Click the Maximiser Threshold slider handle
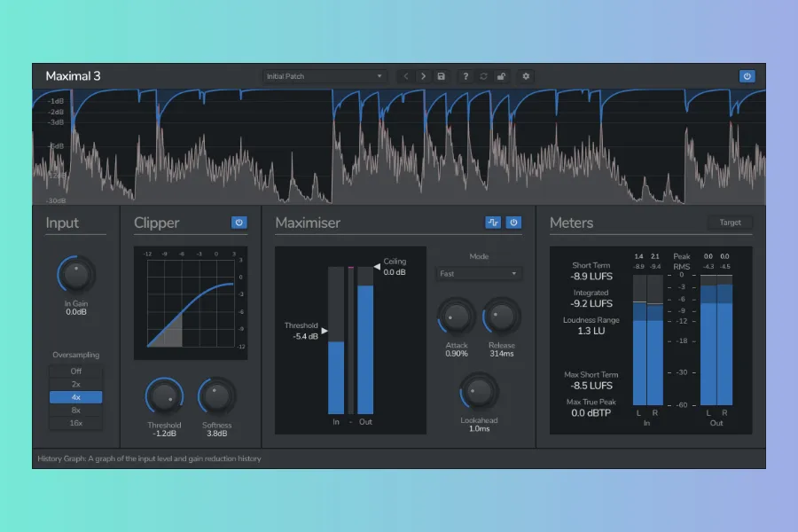 324,332
